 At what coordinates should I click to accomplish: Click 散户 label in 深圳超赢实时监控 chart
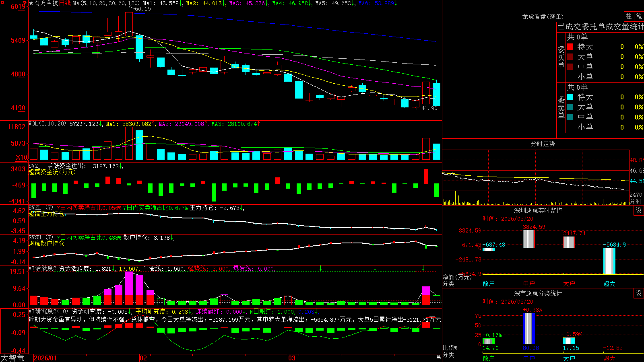(489, 284)
